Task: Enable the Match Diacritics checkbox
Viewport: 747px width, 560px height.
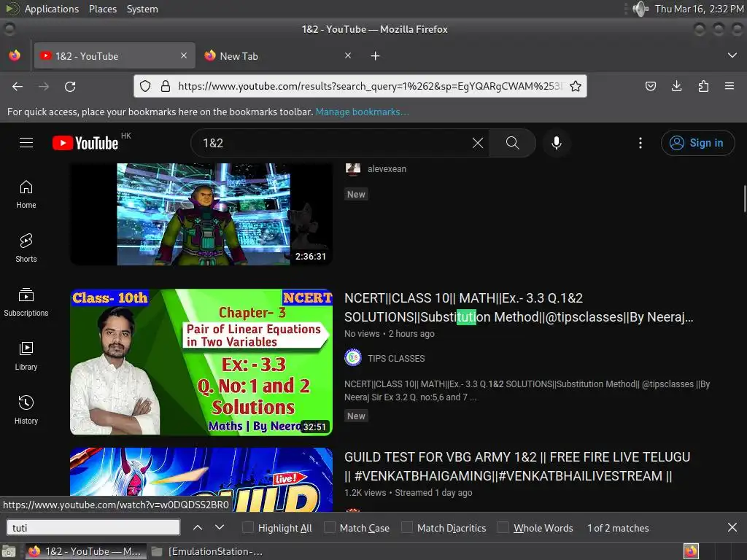Action: coord(407,527)
